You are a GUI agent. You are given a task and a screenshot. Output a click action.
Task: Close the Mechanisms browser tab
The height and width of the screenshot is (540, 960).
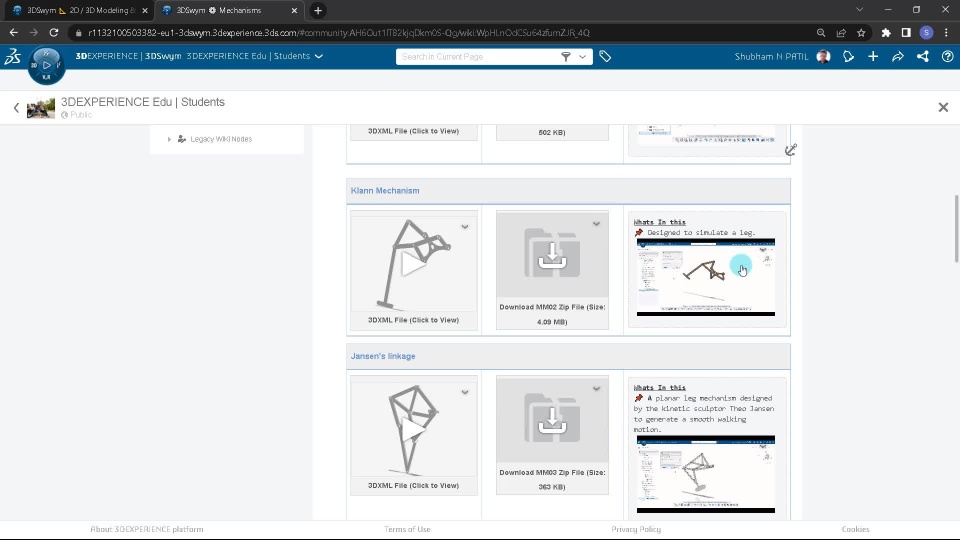(x=294, y=10)
